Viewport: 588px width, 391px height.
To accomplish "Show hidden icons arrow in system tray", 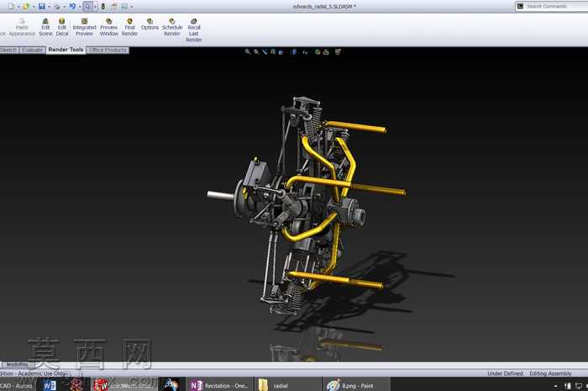I will tap(555, 386).
